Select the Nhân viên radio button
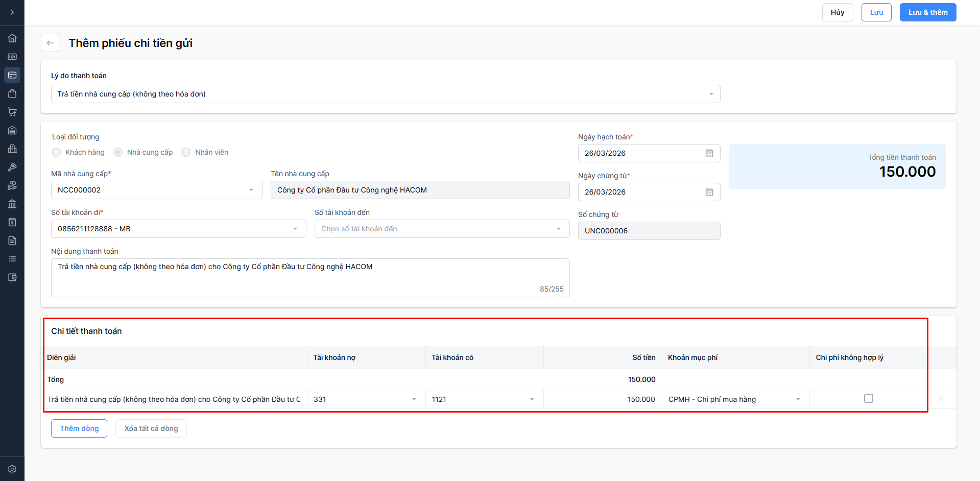The image size is (980, 481). (186, 152)
